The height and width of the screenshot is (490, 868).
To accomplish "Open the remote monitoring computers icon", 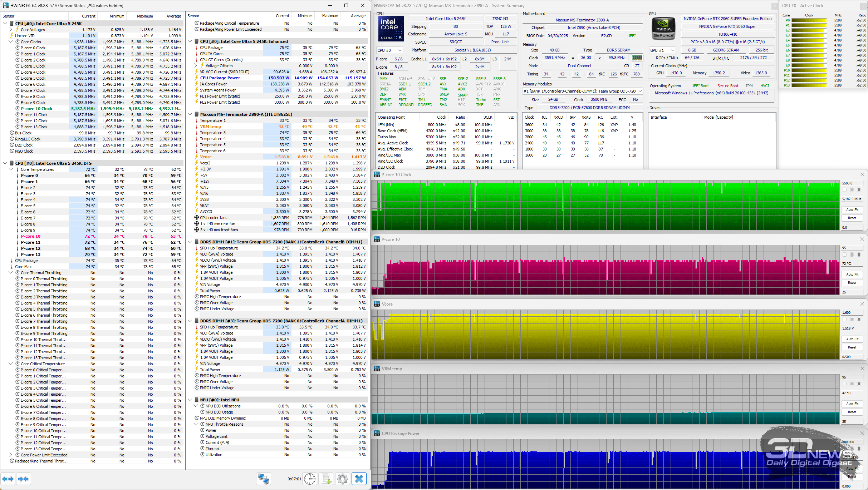I will 264,479.
